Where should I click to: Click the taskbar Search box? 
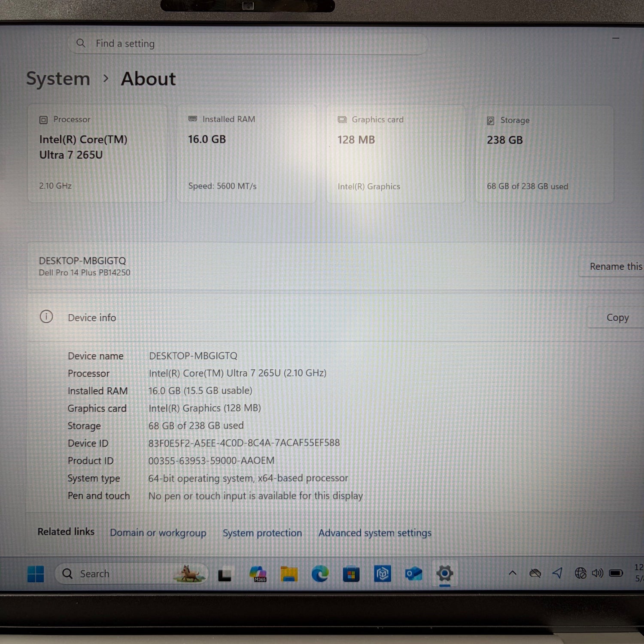(131, 574)
